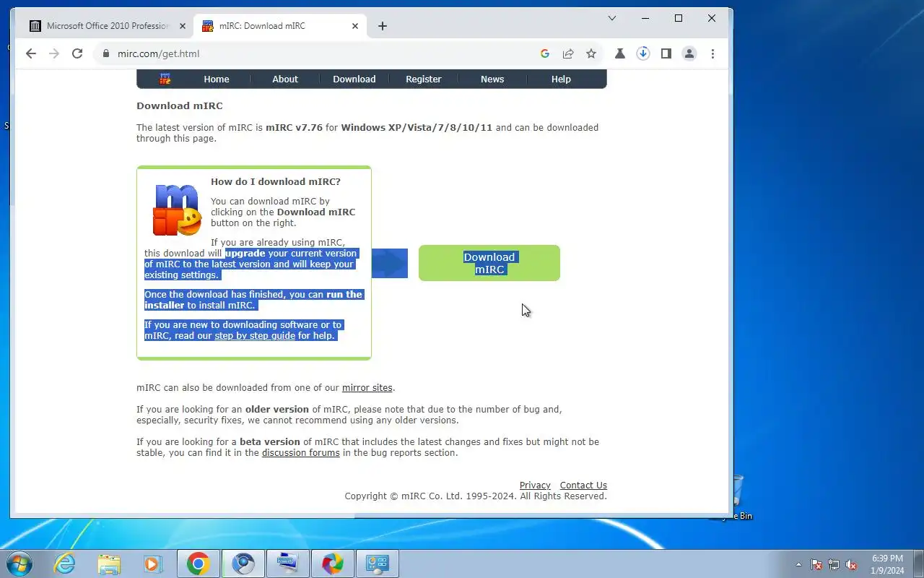Image resolution: width=924 pixels, height=578 pixels.
Task: Go back with the browser back arrow
Action: (x=30, y=53)
